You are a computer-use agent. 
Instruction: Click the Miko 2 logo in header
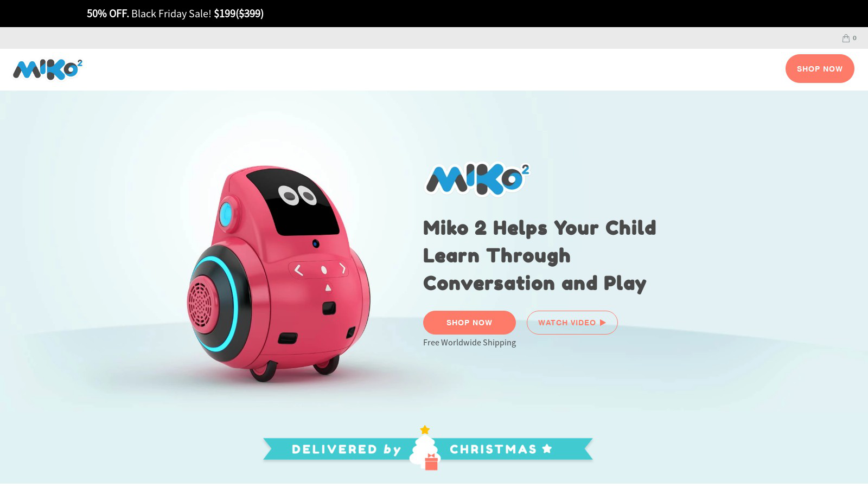pyautogui.click(x=48, y=69)
